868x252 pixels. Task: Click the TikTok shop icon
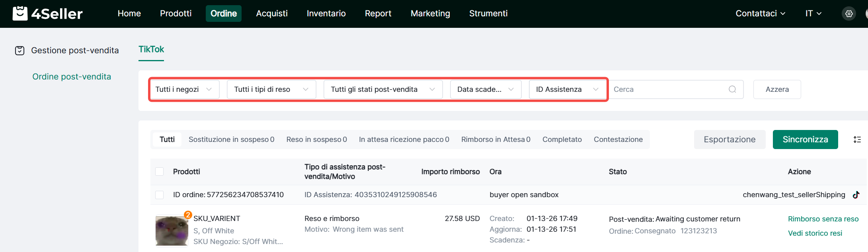pos(856,195)
